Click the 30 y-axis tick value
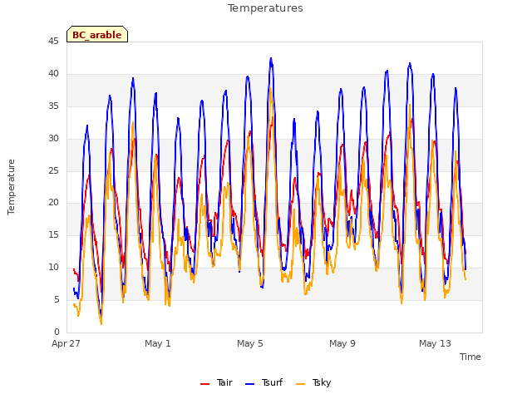 (53, 139)
